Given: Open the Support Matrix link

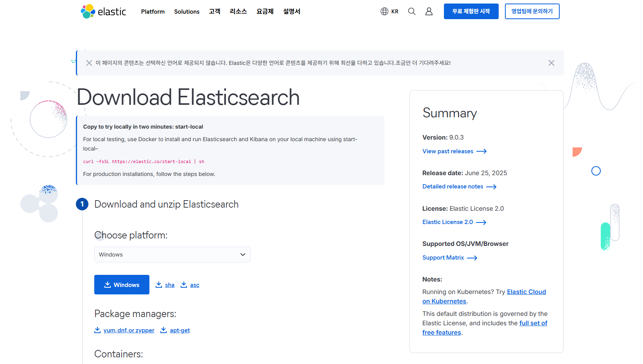Looking at the screenshot, I should (443, 258).
